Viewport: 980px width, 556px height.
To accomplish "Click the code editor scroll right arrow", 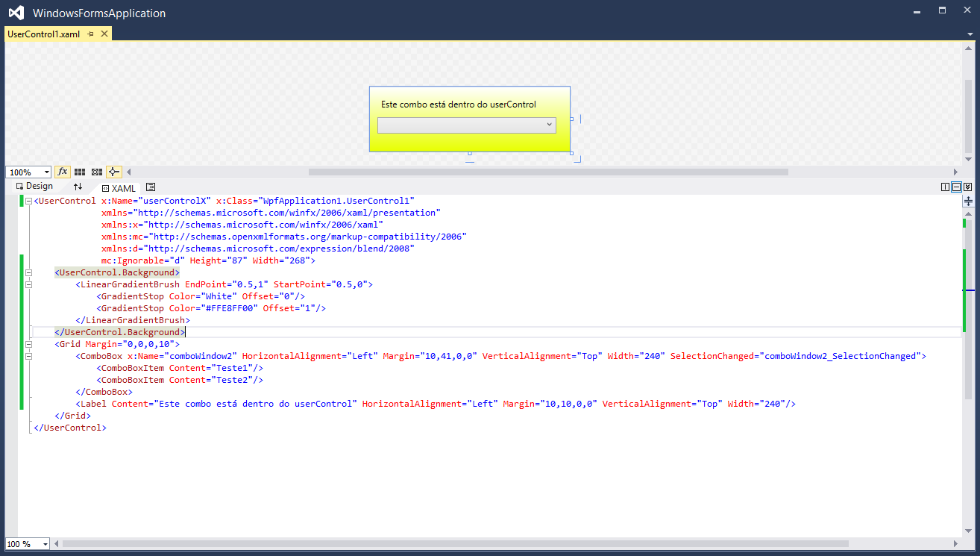I will (x=956, y=544).
